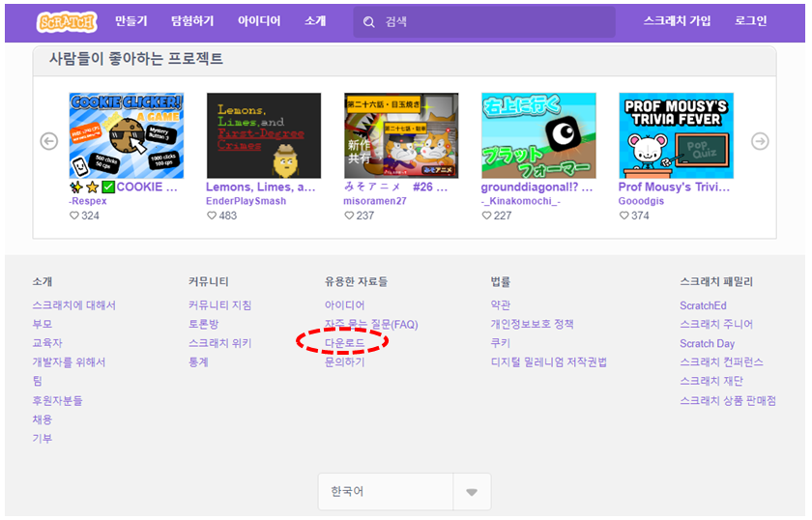Click heart icon under grounddiagonal project
Image resolution: width=812 pixels, height=520 pixels.
[x=487, y=216]
